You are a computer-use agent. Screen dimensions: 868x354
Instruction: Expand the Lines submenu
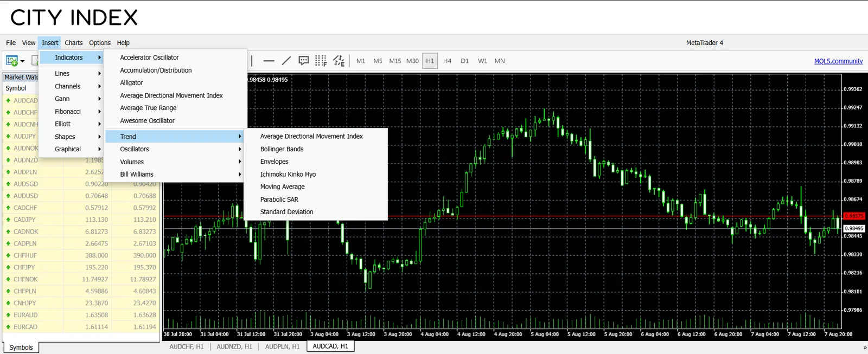[72, 74]
